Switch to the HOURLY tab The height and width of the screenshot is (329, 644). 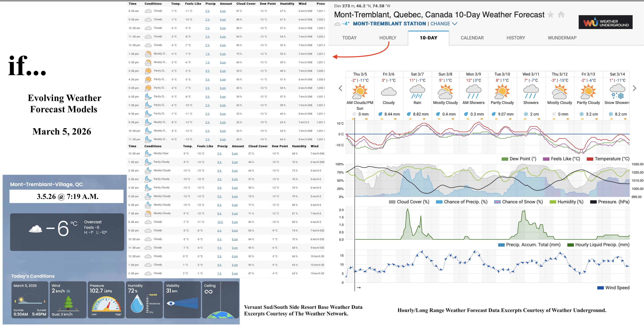coord(388,38)
